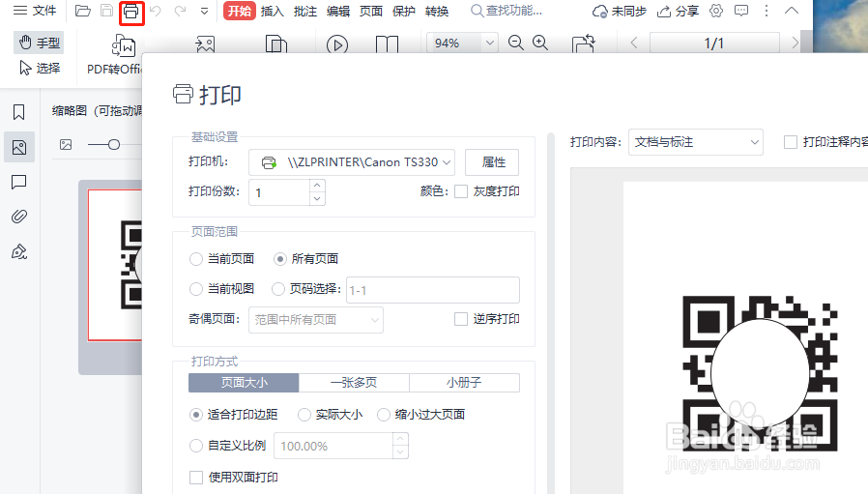The height and width of the screenshot is (494, 868).
Task: Increase the print copies with the up arrow
Action: (317, 186)
